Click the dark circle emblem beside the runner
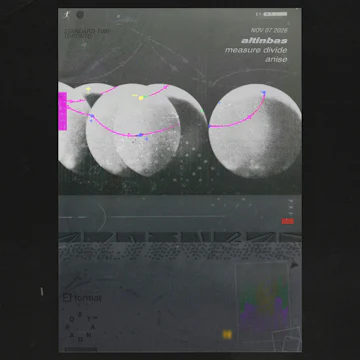Screen dimensions: 360x360 pyautogui.click(x=80, y=15)
